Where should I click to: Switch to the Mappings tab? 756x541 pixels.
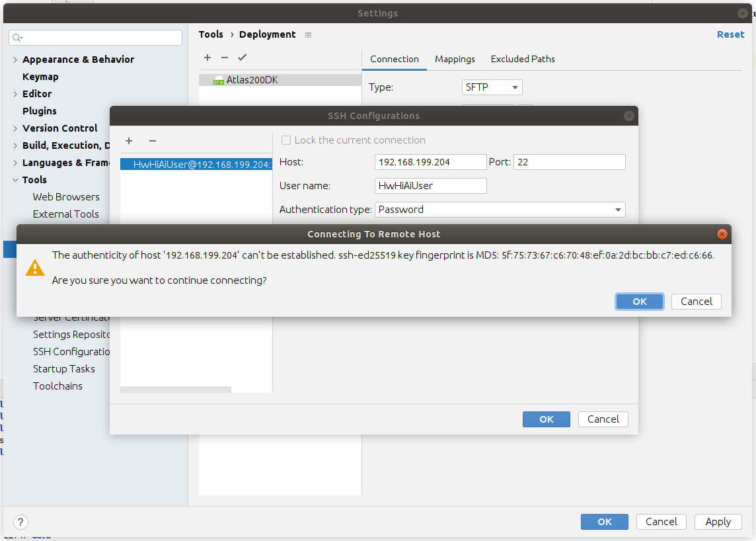click(455, 59)
